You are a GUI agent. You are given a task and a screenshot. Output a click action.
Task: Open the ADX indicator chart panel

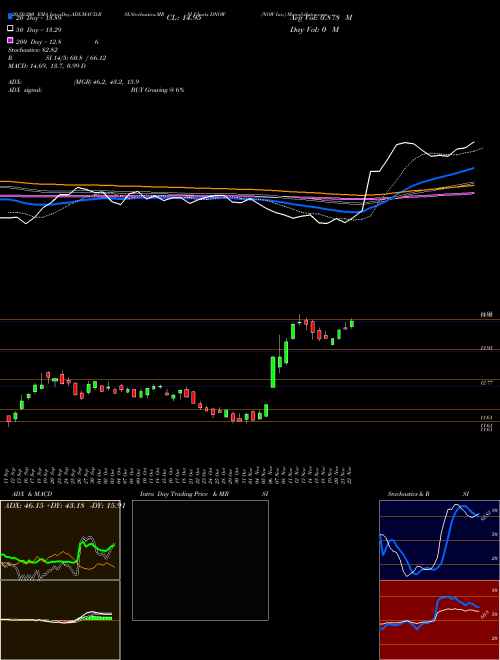60,540
